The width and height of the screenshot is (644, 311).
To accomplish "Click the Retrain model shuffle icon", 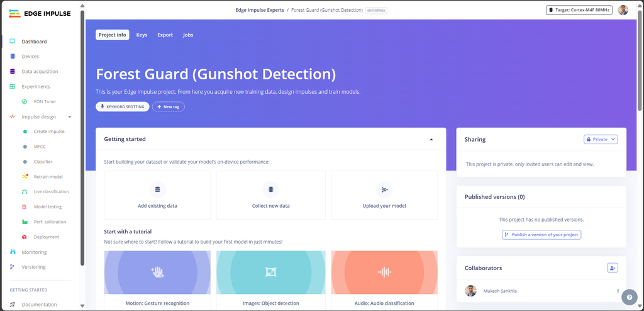I will pos(25,176).
